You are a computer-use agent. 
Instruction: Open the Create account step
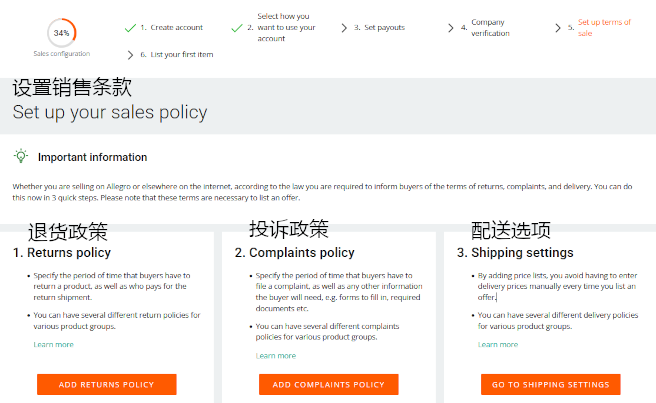click(x=174, y=28)
